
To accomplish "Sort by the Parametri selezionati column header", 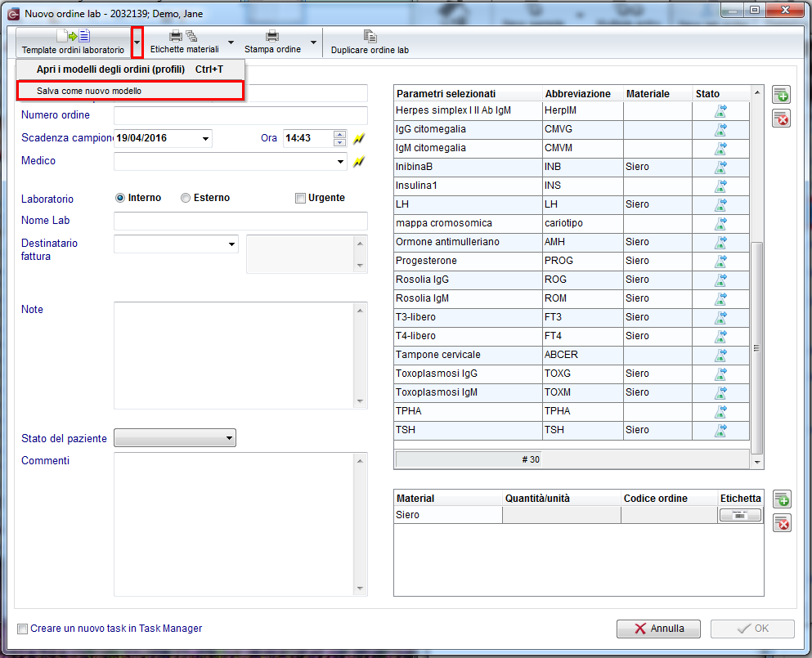I will (x=468, y=94).
